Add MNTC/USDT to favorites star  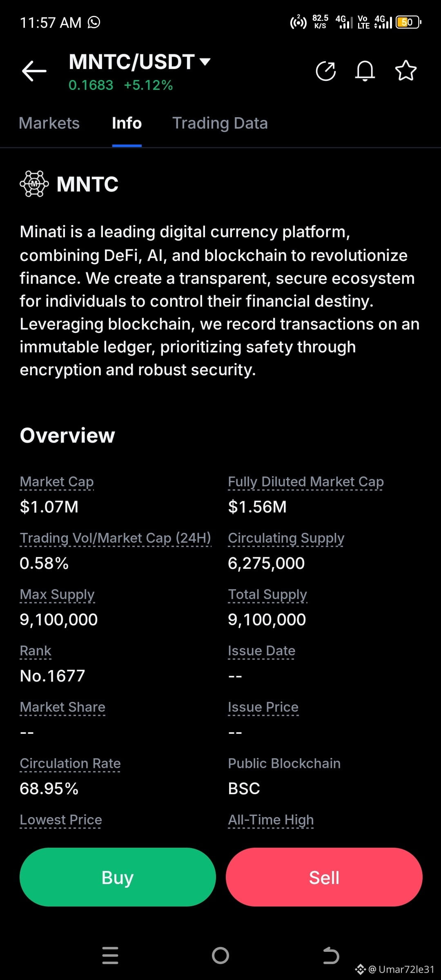(x=406, y=71)
